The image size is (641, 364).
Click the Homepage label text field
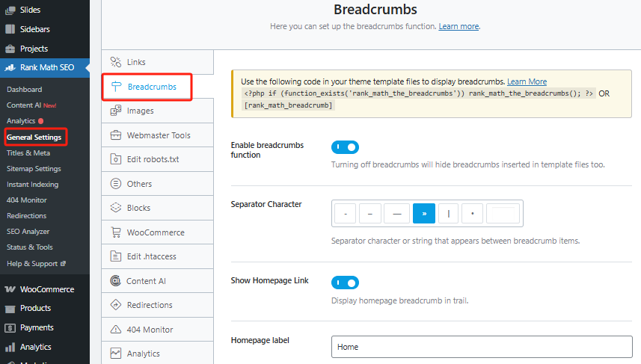pyautogui.click(x=481, y=347)
